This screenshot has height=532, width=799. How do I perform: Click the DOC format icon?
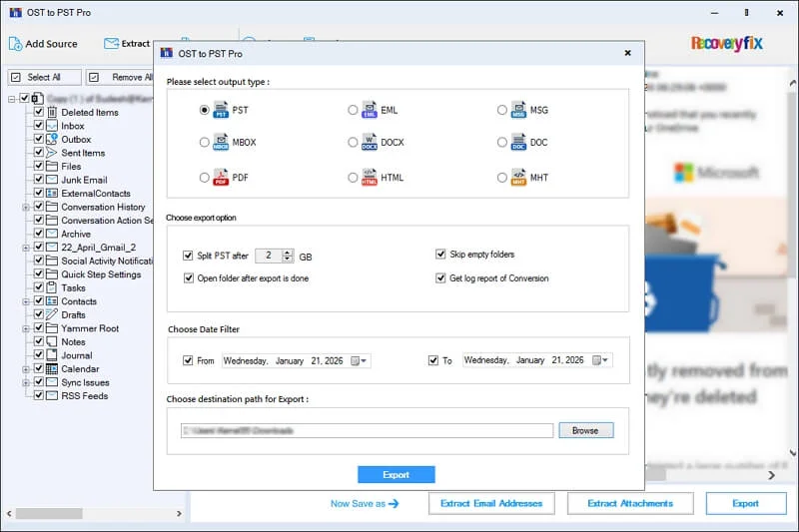(x=518, y=142)
